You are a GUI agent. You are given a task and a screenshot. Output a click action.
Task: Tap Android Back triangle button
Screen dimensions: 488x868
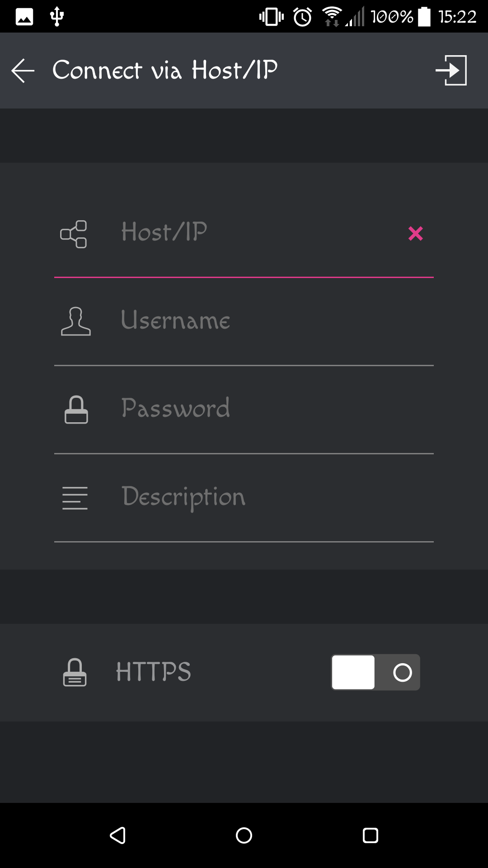(118, 835)
